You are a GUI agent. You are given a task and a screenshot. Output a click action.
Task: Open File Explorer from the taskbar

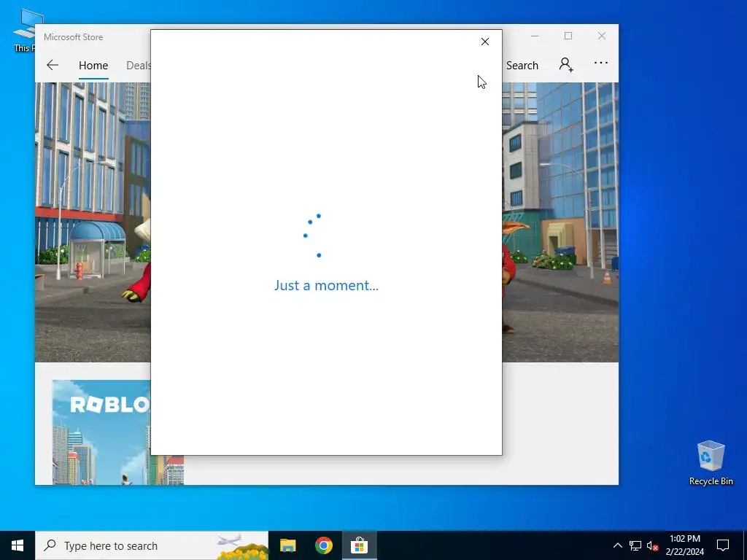point(287,545)
